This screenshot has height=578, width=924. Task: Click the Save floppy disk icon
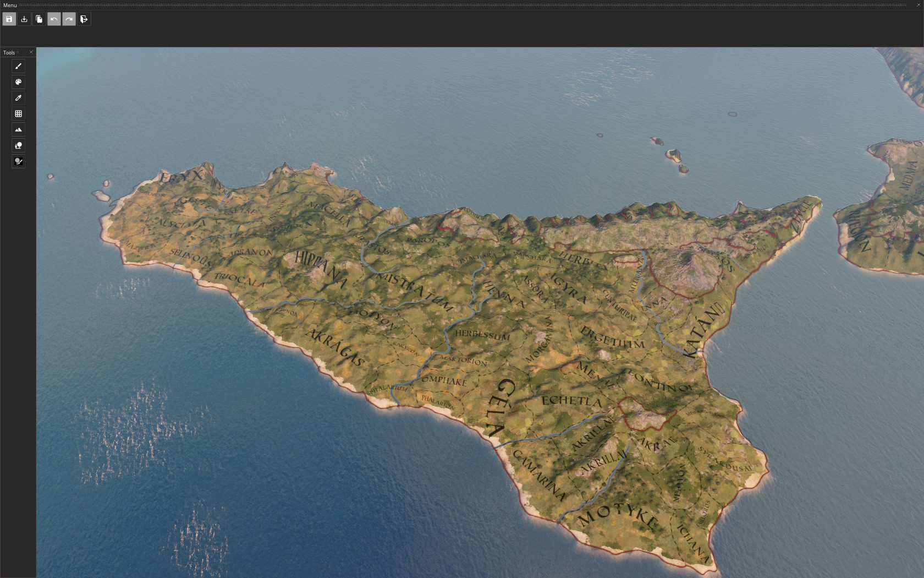tap(9, 19)
